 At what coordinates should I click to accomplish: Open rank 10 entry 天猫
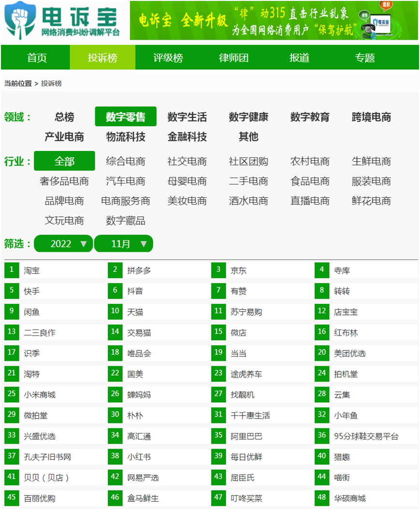pyautogui.click(x=135, y=312)
